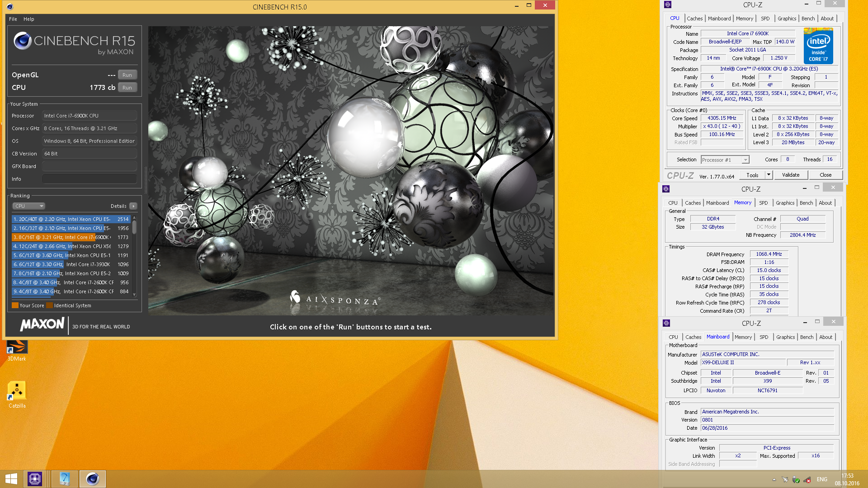Switch to Mainboard tab in top CPU-Z window
The height and width of the screenshot is (488, 868).
(719, 19)
